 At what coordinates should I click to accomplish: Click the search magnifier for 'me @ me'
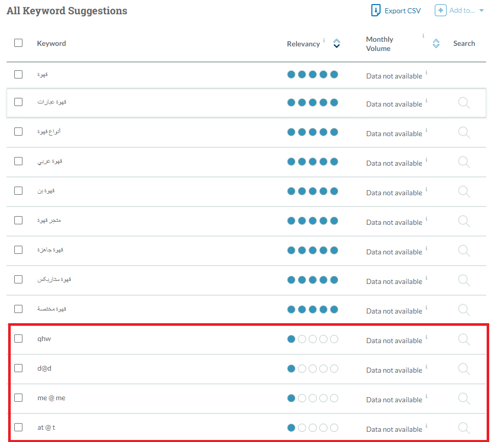point(464,399)
